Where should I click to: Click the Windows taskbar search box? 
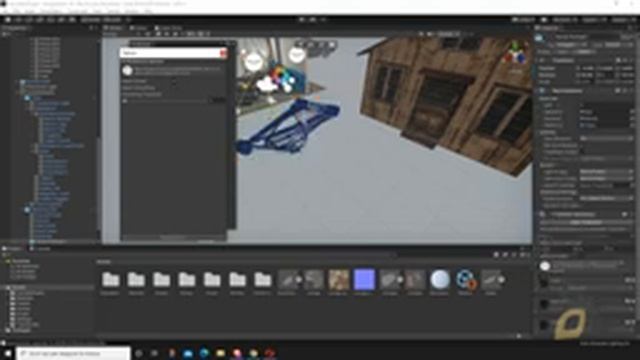tap(73, 353)
